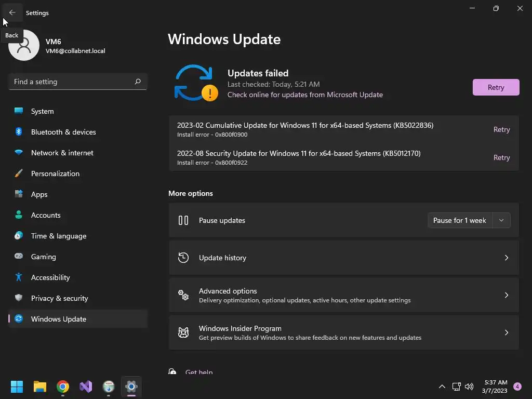This screenshot has width=532, height=399.
Task: Click the Windows Update sync icon in sidebar
Action: point(19,318)
